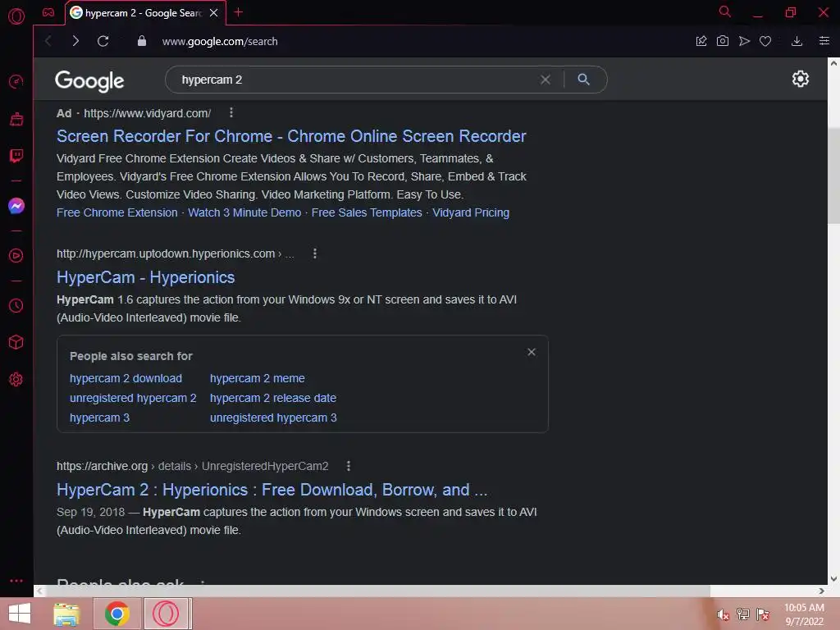This screenshot has width=840, height=630.
Task: Open the Windows Start button
Action: click(20, 614)
